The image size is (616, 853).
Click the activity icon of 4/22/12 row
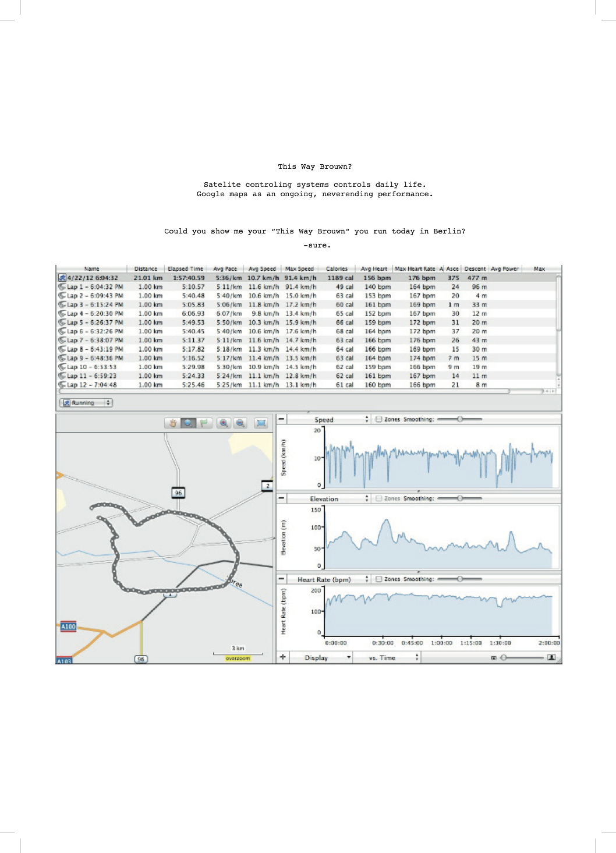tap(62, 278)
